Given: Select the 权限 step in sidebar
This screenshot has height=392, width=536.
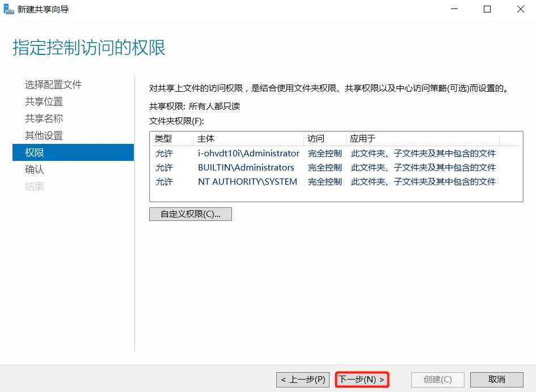Looking at the screenshot, I should 35,152.
